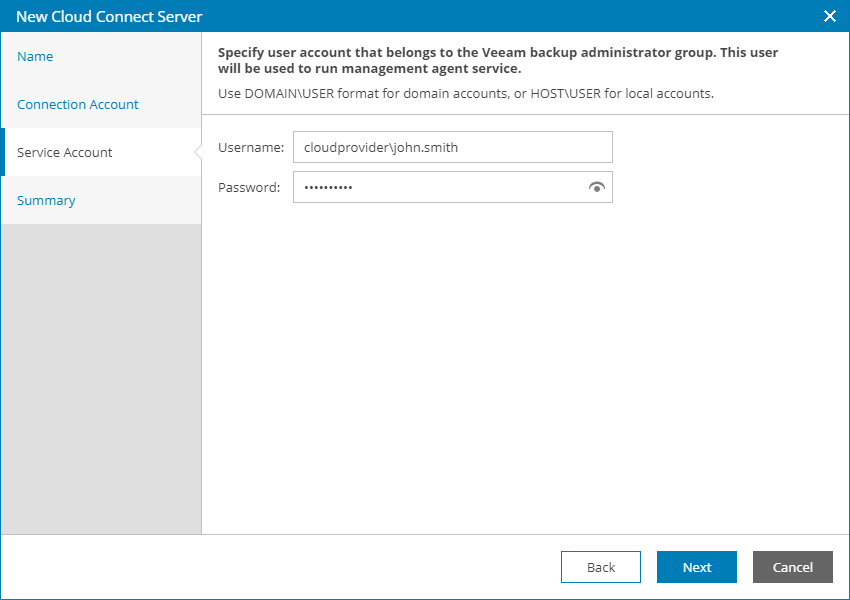Open the Connection Account step
The width and height of the screenshot is (850, 600).
click(x=78, y=105)
